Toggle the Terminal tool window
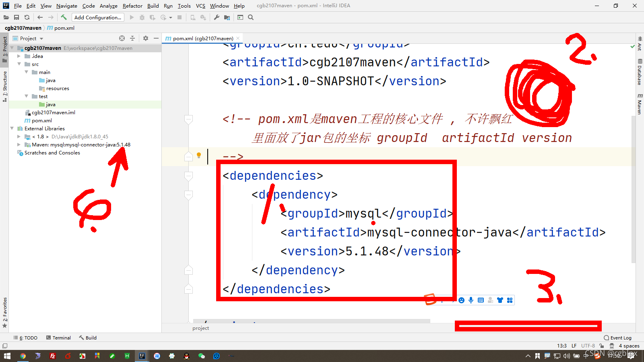Viewport: 644px width, 362px height. point(58,338)
